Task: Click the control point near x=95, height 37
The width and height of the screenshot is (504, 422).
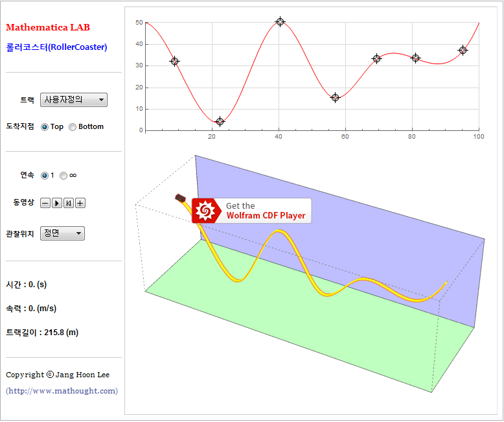Action: click(x=463, y=50)
